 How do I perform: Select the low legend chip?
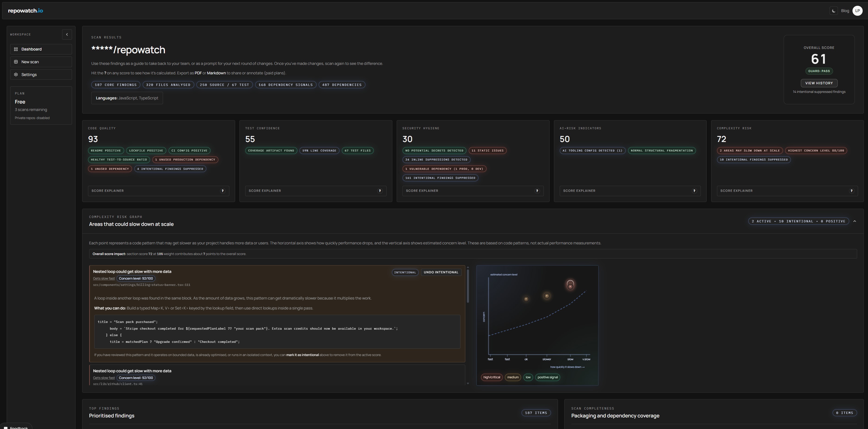pyautogui.click(x=528, y=377)
